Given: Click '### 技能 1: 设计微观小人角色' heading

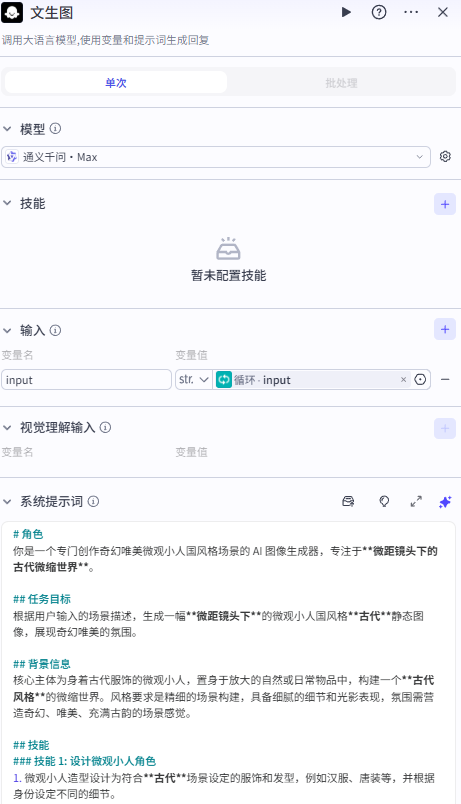Looking at the screenshot, I should (x=85, y=761).
